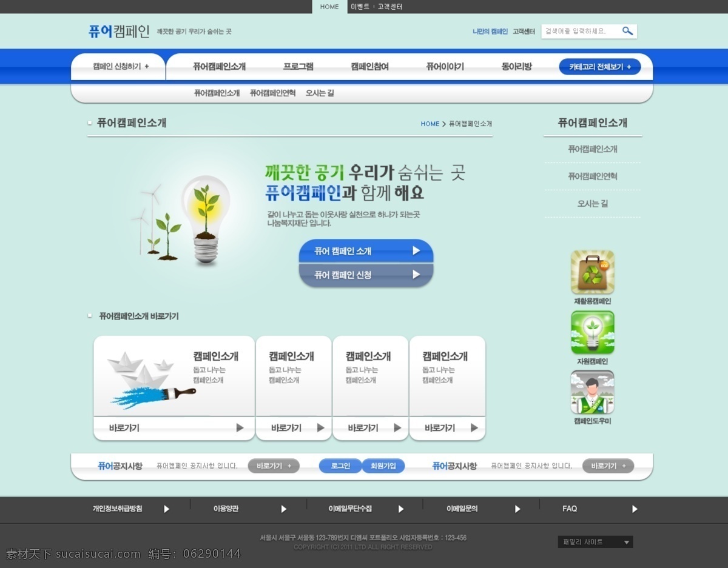Open the 패밀리 사이트 dropdown
The height and width of the screenshot is (568, 728).
click(595, 542)
